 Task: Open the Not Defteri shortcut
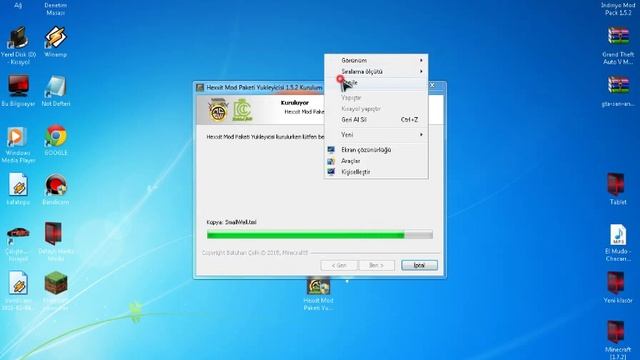point(56,87)
